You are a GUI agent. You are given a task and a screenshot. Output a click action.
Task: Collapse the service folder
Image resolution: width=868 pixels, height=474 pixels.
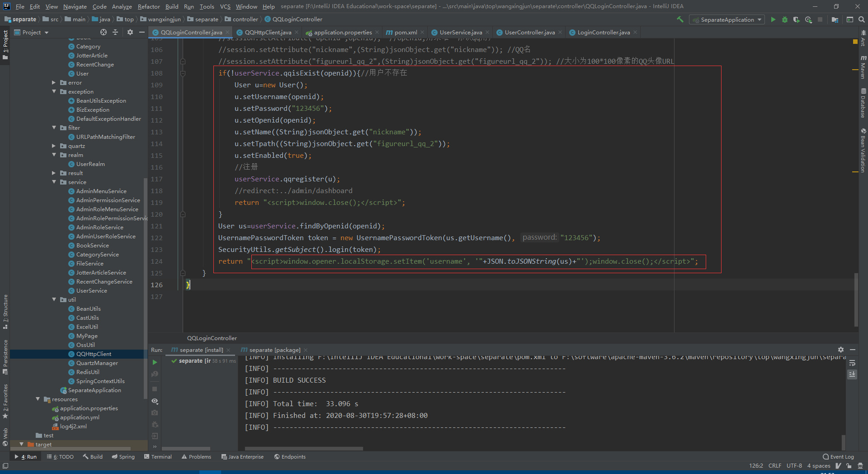[54, 182]
